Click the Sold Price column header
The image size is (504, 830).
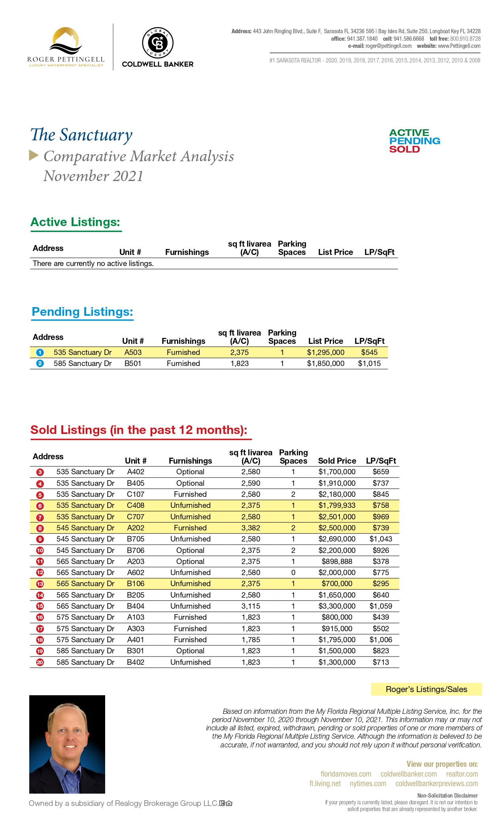[x=337, y=461]
